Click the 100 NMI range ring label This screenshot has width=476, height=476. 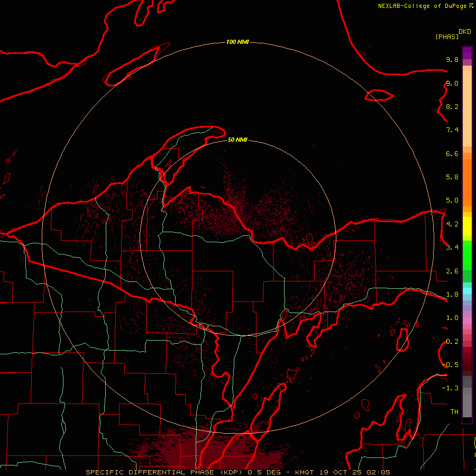point(237,42)
